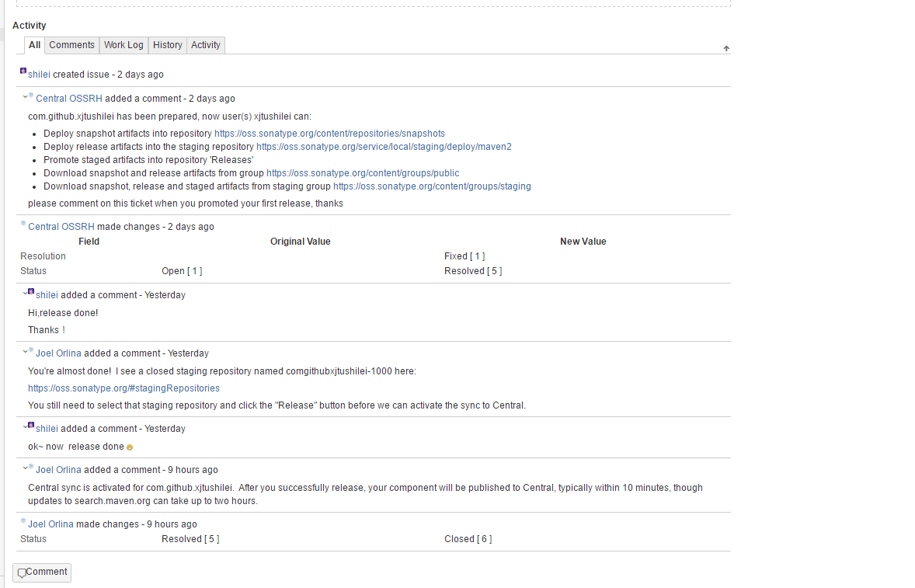This screenshot has height=588, width=915.
Task: Open the staging deploy maven2 link
Action: click(384, 147)
